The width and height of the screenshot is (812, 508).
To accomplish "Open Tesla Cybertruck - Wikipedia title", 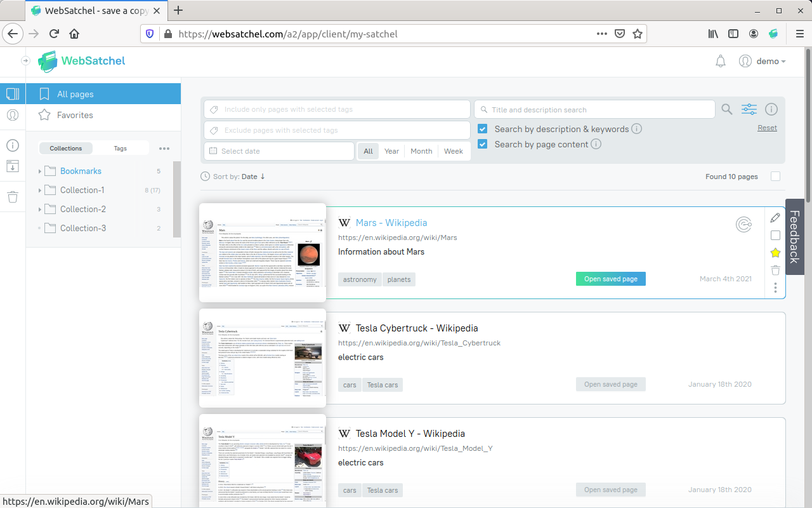I will click(417, 328).
